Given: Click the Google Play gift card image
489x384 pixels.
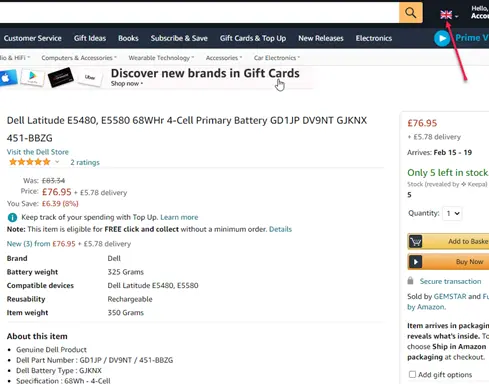Looking at the screenshot, I should [33, 77].
